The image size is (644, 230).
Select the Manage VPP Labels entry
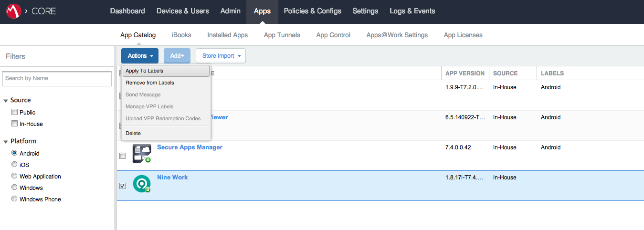click(166, 107)
